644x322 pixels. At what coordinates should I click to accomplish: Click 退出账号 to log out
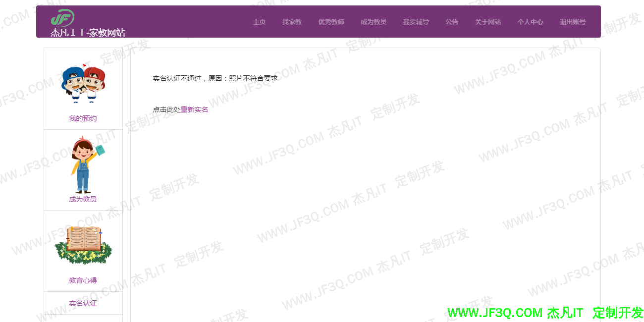coord(572,21)
